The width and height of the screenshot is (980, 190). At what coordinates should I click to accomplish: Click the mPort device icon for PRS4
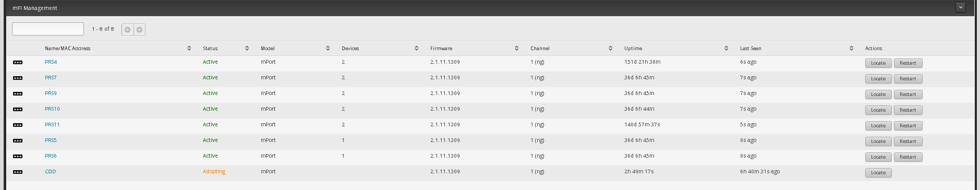[x=18, y=63]
